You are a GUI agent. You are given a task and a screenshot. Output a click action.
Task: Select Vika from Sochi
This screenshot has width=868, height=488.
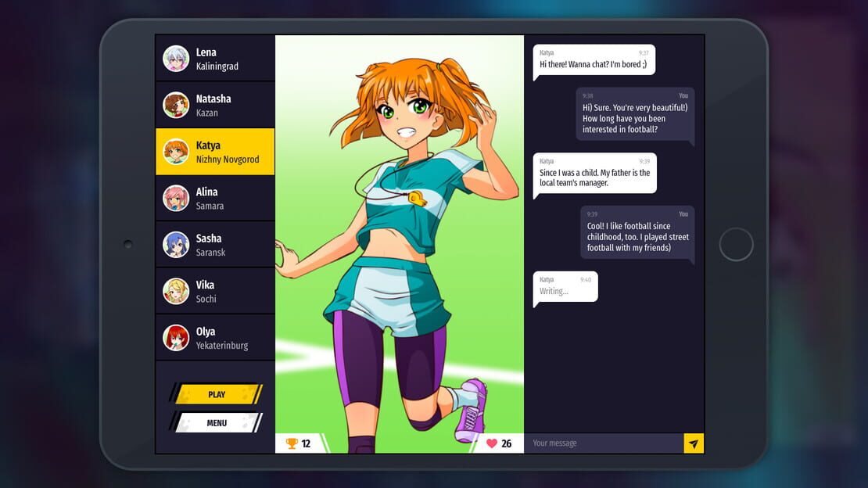(x=215, y=292)
